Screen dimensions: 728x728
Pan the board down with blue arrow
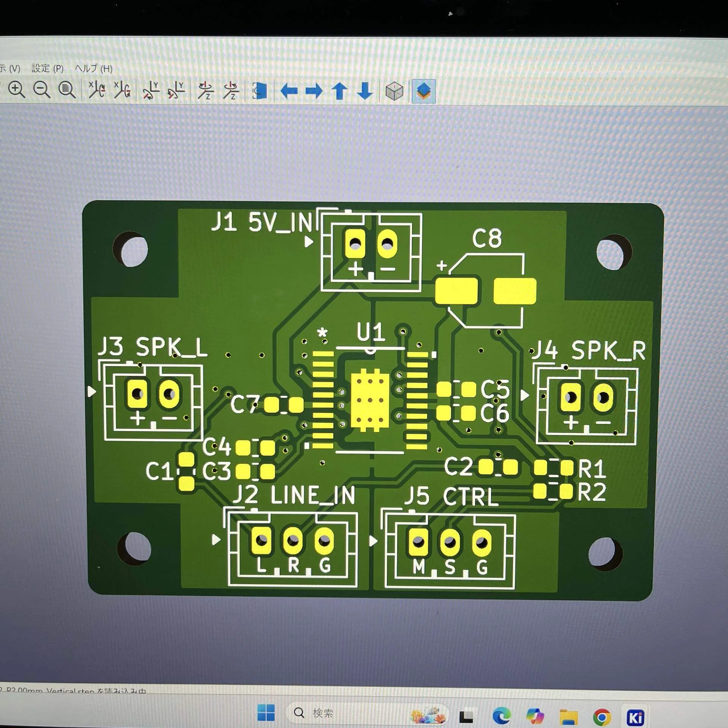(x=365, y=91)
